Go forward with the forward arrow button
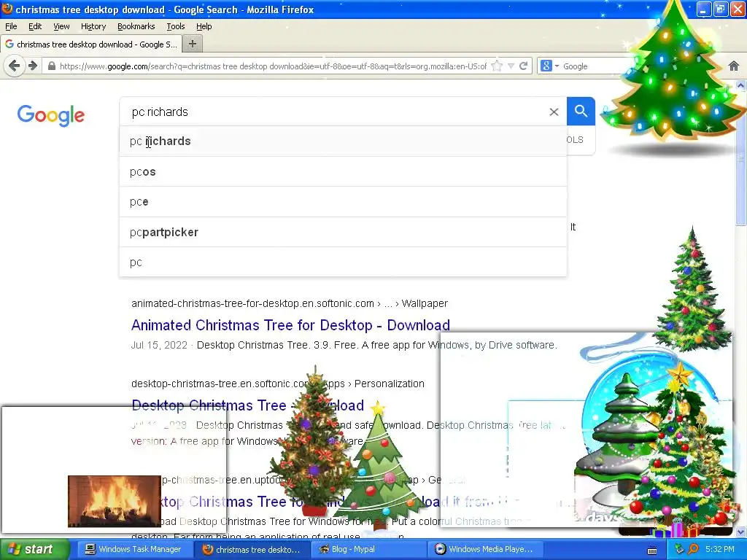 coord(32,66)
